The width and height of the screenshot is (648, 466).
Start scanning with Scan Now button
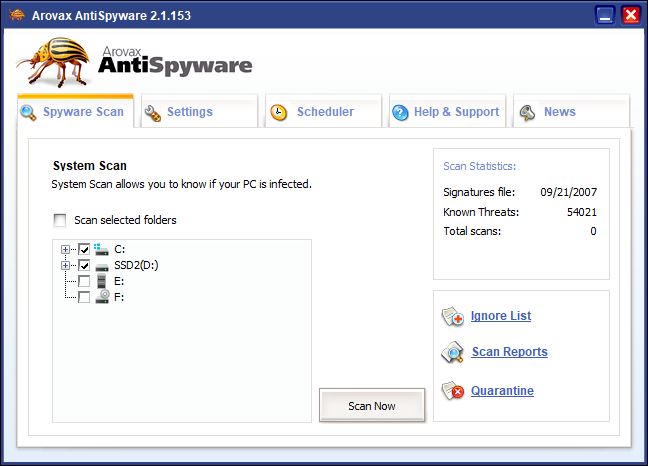[x=372, y=405]
